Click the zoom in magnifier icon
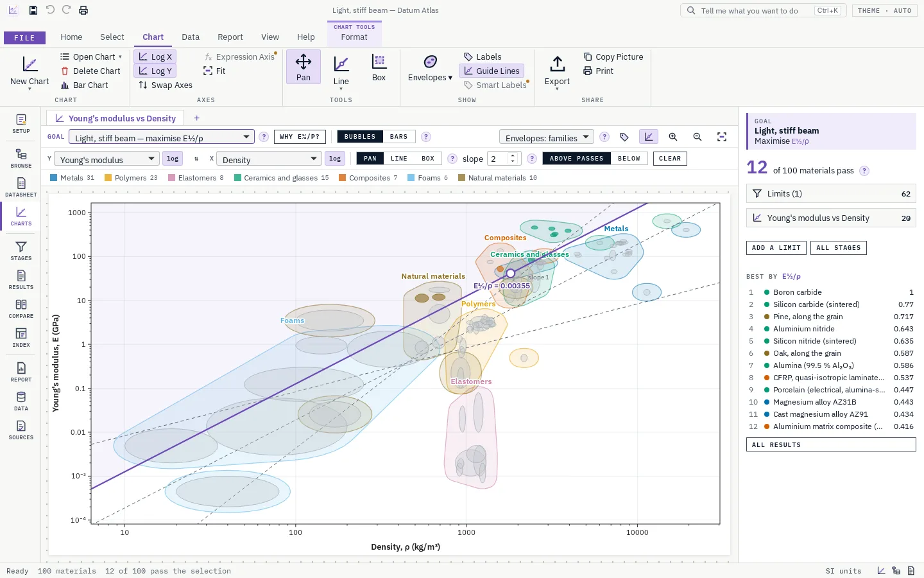This screenshot has height=578, width=924. pyautogui.click(x=673, y=137)
